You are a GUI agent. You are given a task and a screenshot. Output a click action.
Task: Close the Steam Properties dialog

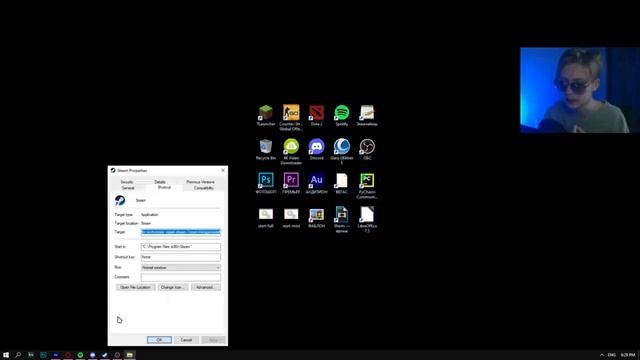point(223,170)
